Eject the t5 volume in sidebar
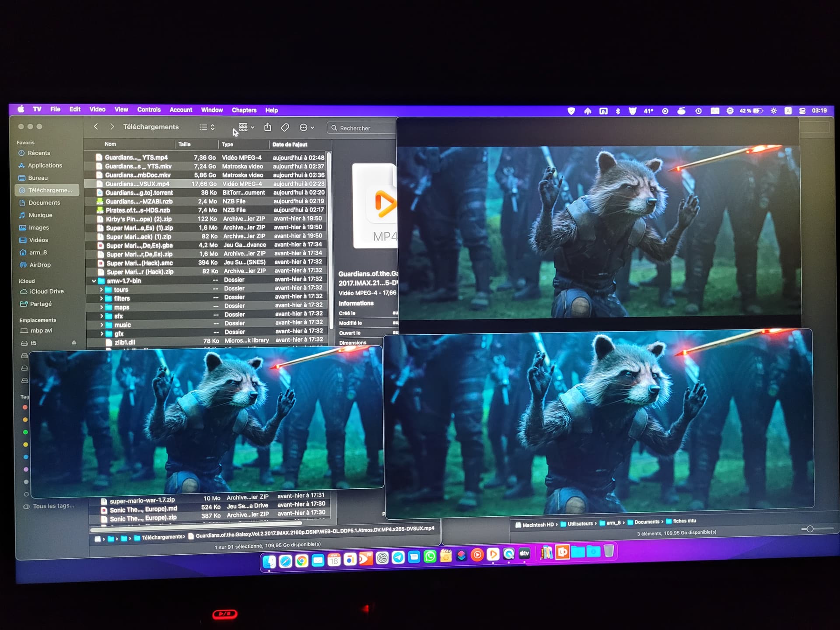 74,343
